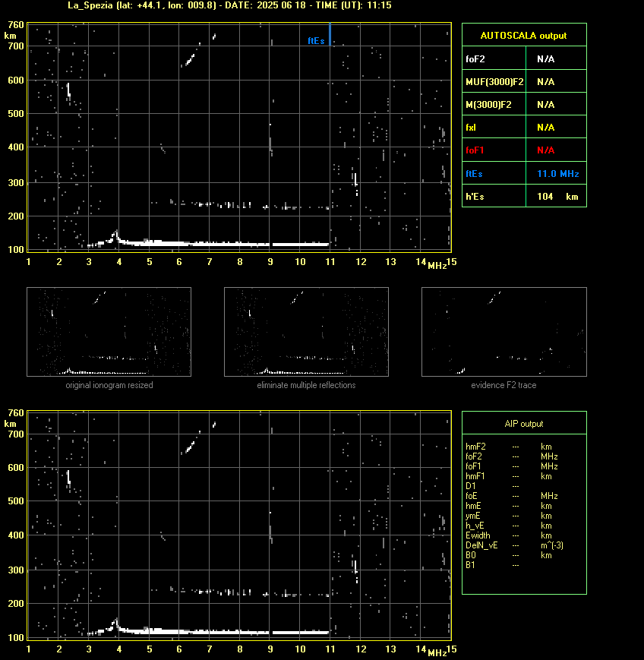Click the N/A value of MUF(3000)F2
Screen dimensions: 644x660
pyautogui.click(x=545, y=82)
